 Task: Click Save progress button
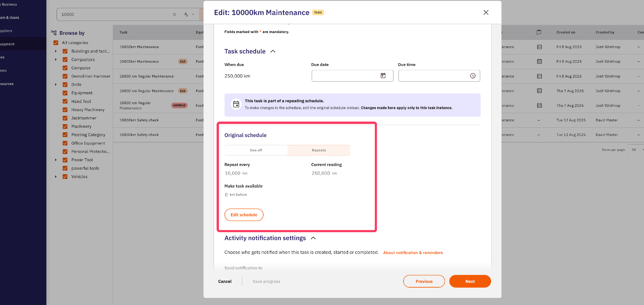[266, 281]
